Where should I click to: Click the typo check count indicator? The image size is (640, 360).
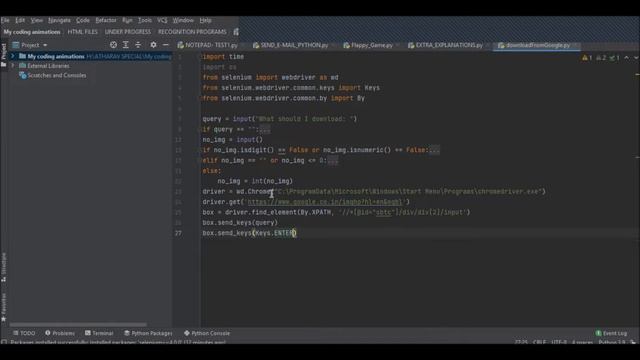pyautogui.click(x=615, y=58)
